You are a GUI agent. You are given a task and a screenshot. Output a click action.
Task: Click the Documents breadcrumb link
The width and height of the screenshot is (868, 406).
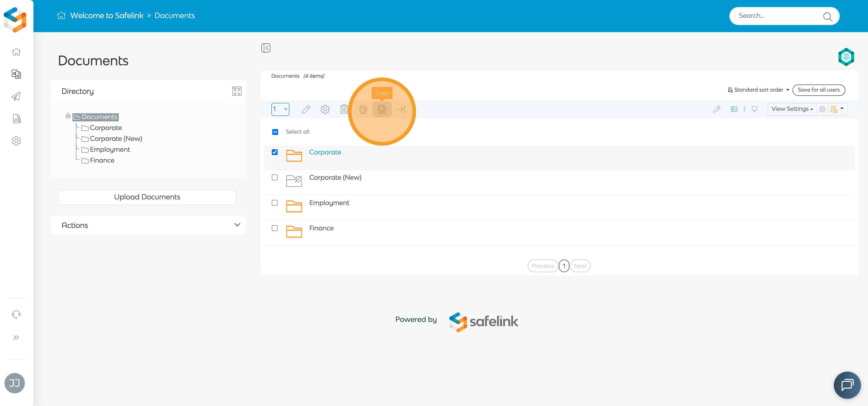tap(174, 16)
